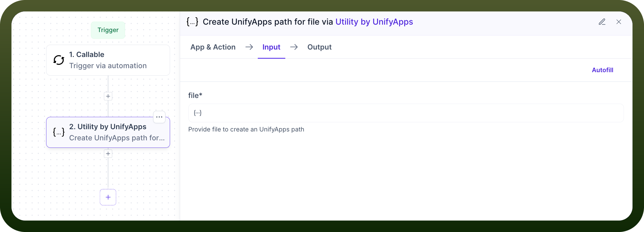This screenshot has width=644, height=232.
Task: Click the Callable trigger refresh icon
Action: click(59, 60)
